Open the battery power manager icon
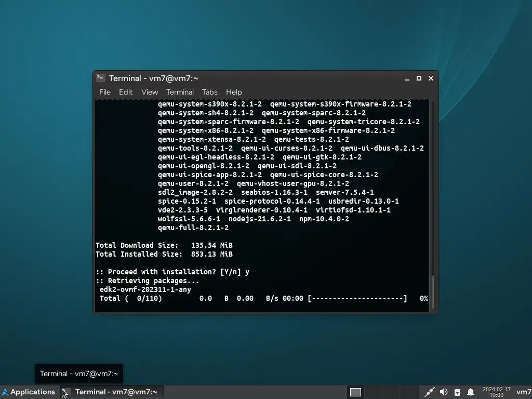Screen dimensions: 532x399 click(457, 392)
